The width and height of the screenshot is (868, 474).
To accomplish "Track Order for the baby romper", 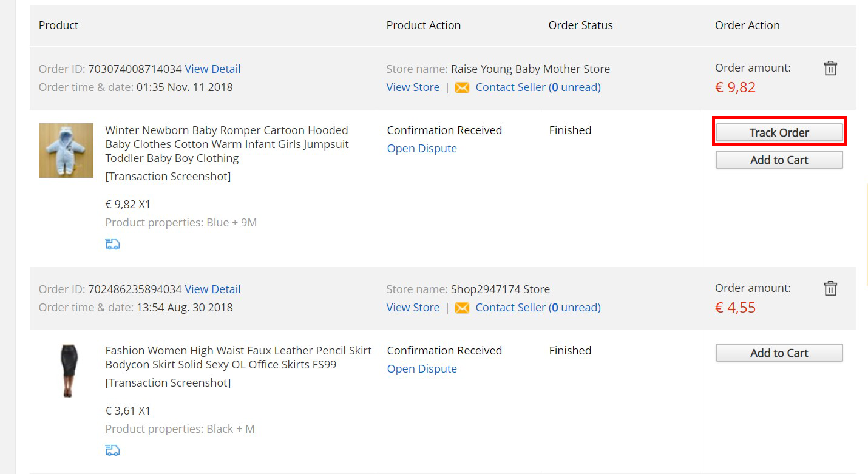I will click(x=779, y=132).
